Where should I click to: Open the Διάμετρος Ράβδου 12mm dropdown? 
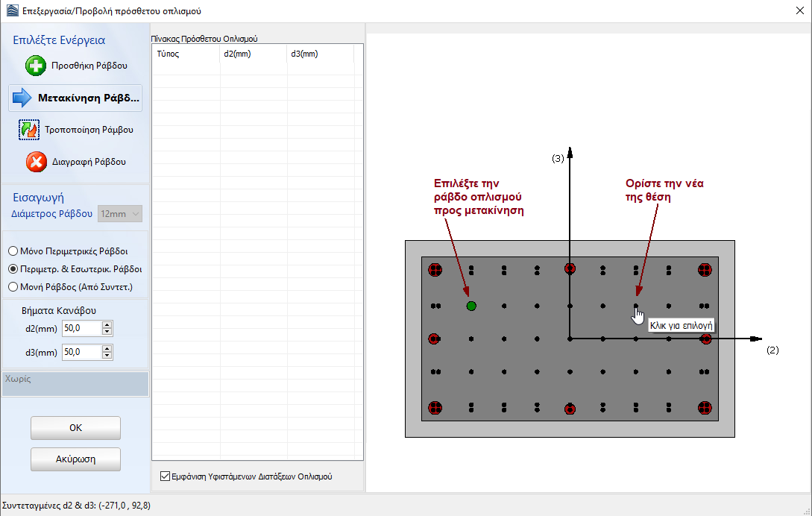(120, 214)
